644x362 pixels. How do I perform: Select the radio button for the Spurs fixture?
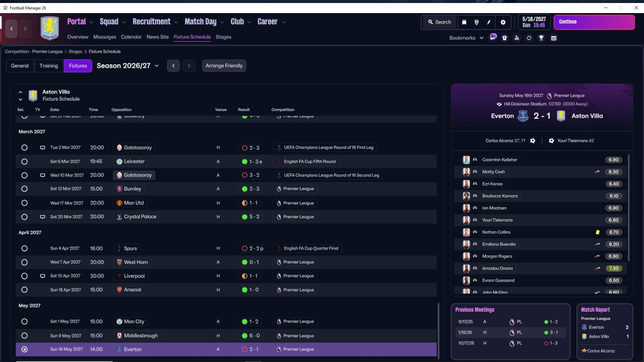tap(24, 248)
